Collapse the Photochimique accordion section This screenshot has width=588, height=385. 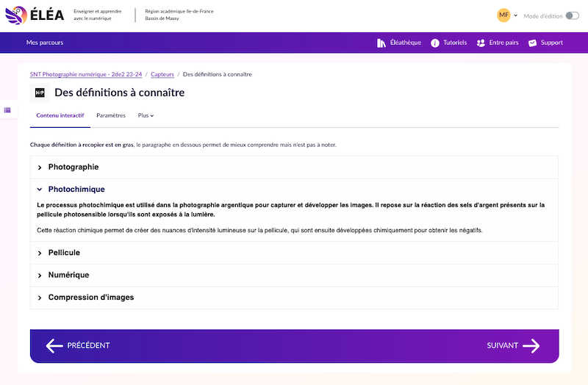point(76,189)
